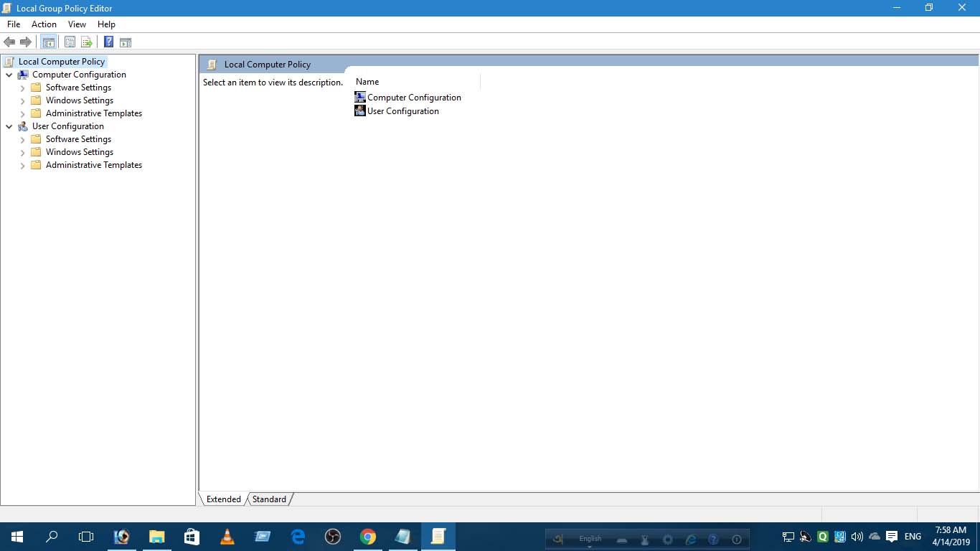This screenshot has width=980, height=551.
Task: Click the taskbar Search icon
Action: click(x=52, y=537)
